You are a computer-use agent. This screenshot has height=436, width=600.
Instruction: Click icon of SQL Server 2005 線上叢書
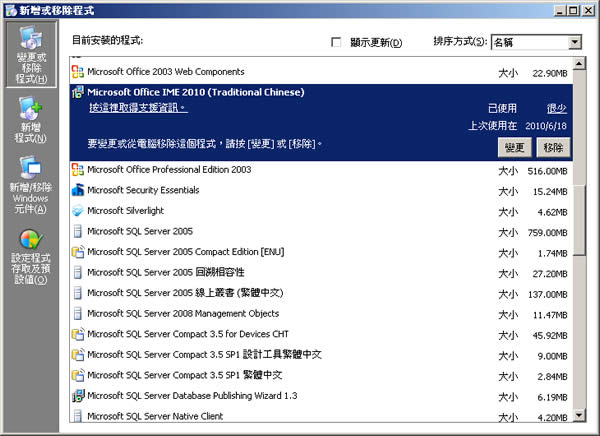[x=78, y=293]
